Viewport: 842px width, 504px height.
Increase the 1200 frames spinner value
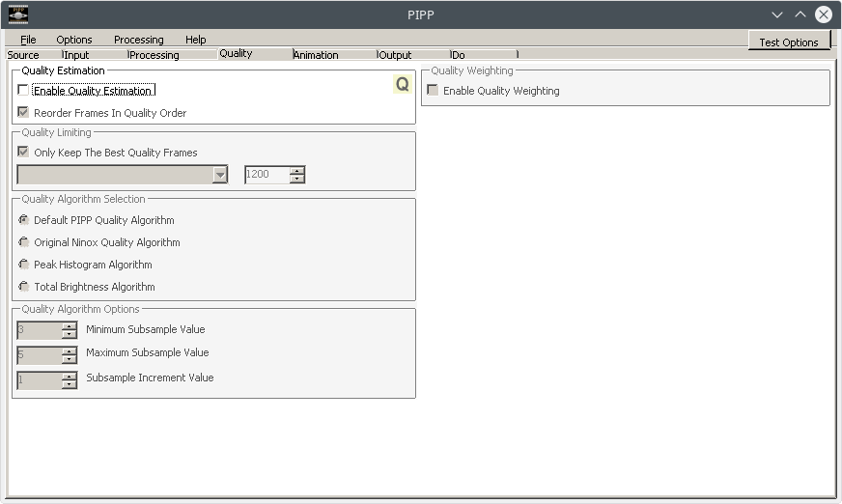(x=297, y=171)
